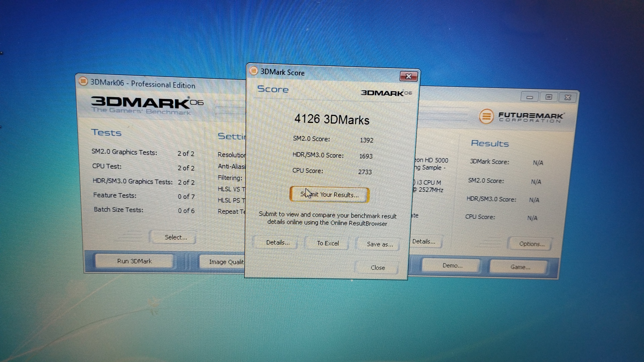Screen dimensions: 644x362
Task: Click Score heading in the dialog
Action: (273, 89)
